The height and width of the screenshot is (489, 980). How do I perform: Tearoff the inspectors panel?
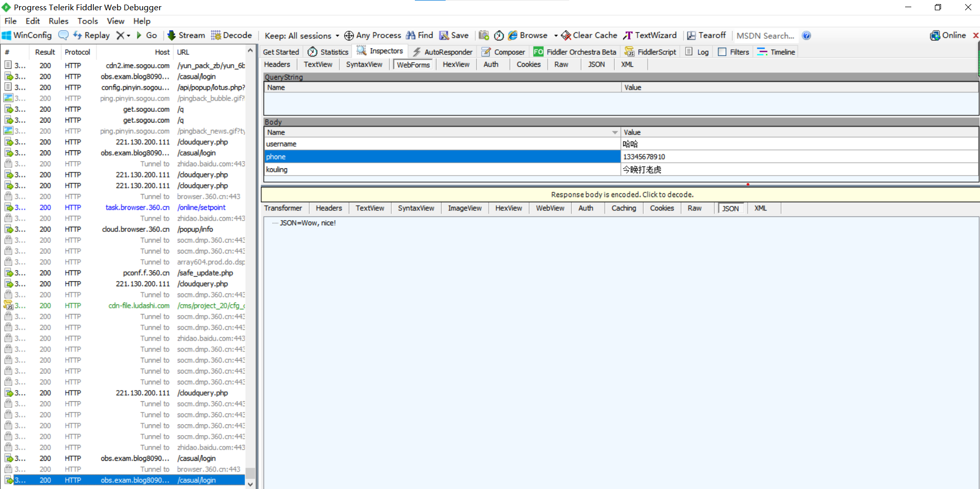tap(707, 35)
